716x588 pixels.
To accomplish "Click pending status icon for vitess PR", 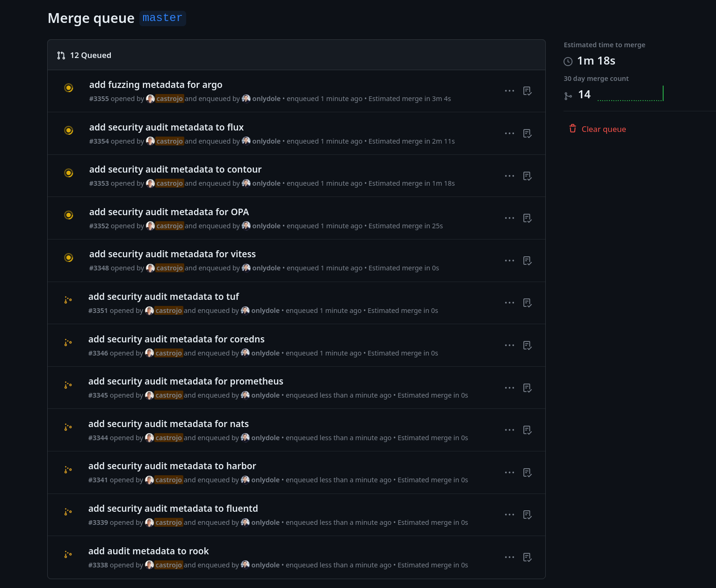I will (69, 258).
